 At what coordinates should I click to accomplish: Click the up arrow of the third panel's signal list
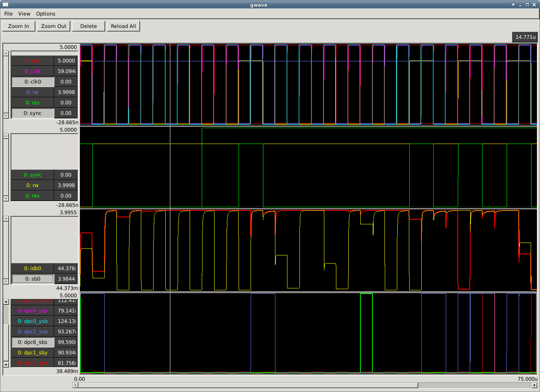(x=6, y=219)
